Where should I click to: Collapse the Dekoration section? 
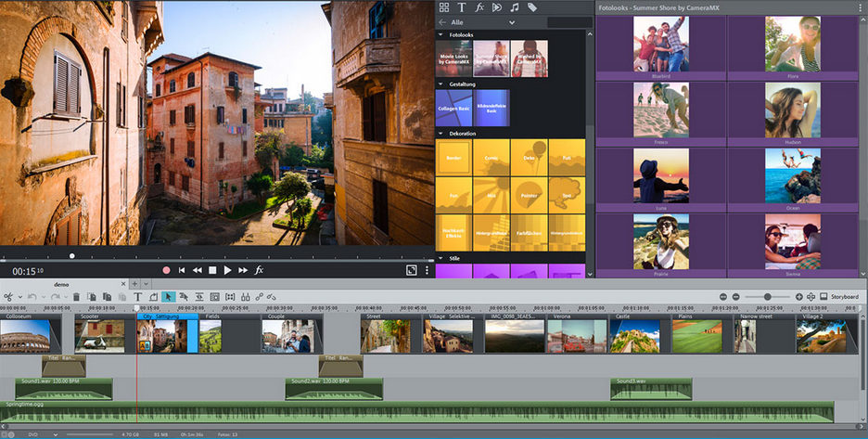[x=440, y=134]
